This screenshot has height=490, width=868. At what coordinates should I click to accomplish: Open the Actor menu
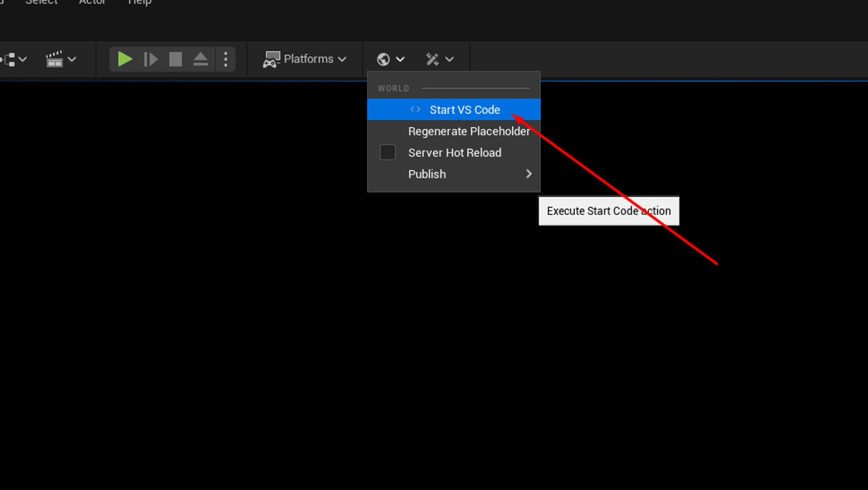tap(93, 3)
